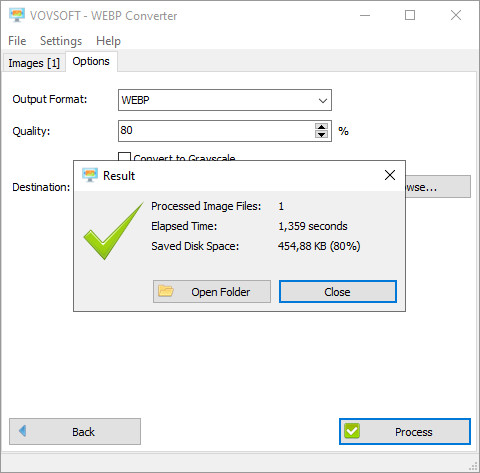Close the WEBP Converter main window
Viewport: 480px width, 473px height.
[x=456, y=15]
